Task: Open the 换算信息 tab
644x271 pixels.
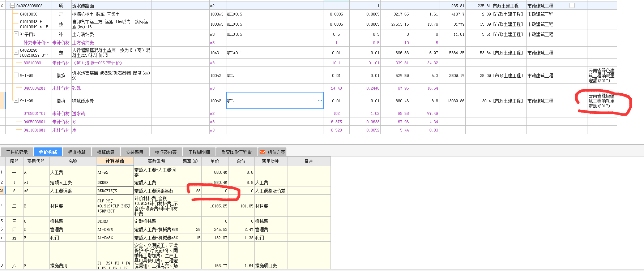Action: (106, 152)
